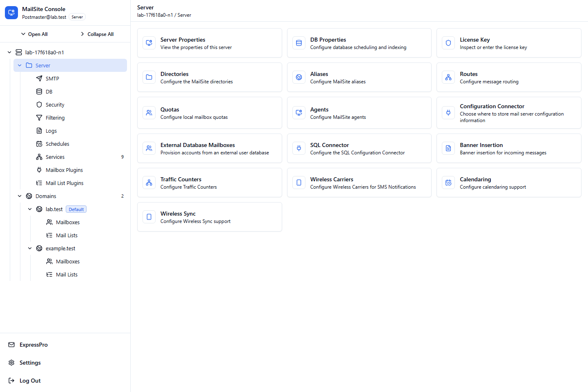Screen dimensions: 588x392
Task: Collapse the Server folder chevron
Action: click(x=20, y=65)
